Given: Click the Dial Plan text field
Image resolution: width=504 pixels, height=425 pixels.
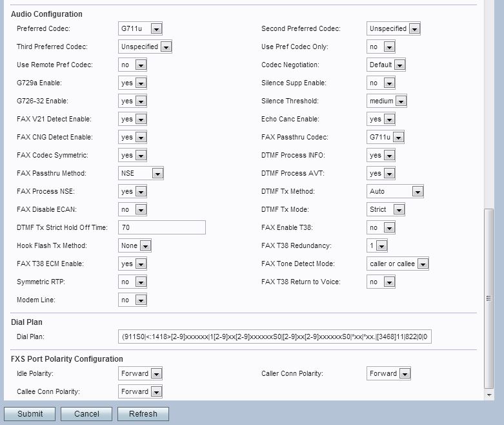Looking at the screenshot, I should 275,337.
